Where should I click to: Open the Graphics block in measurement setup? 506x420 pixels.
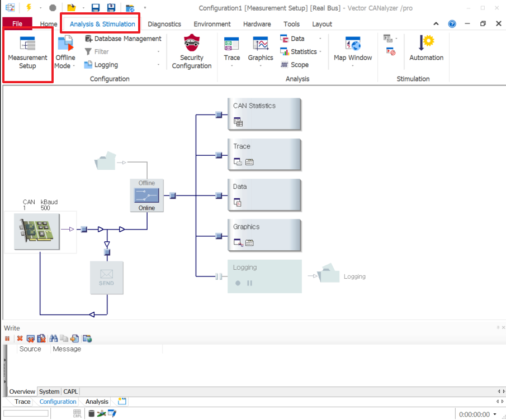(264, 235)
